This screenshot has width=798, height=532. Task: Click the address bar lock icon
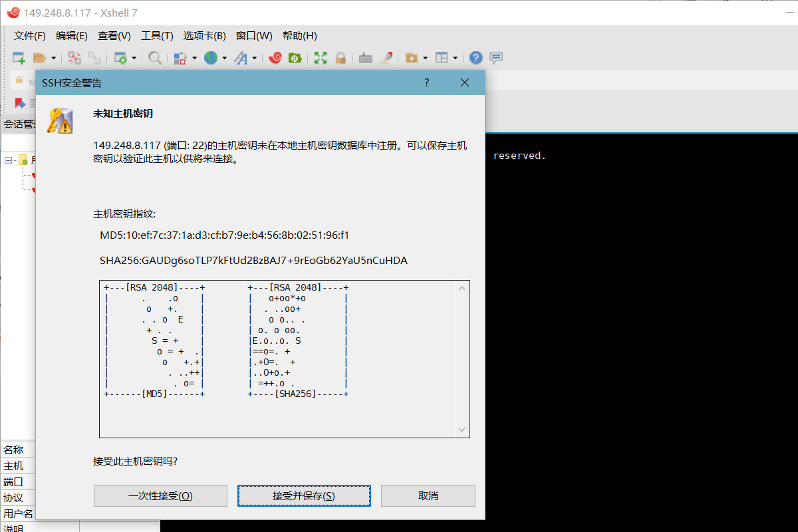(x=19, y=80)
